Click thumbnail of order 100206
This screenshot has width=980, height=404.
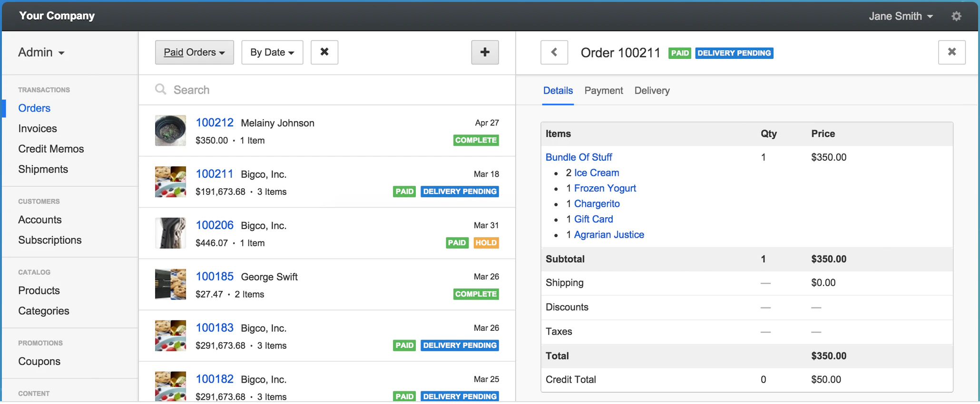coord(170,233)
